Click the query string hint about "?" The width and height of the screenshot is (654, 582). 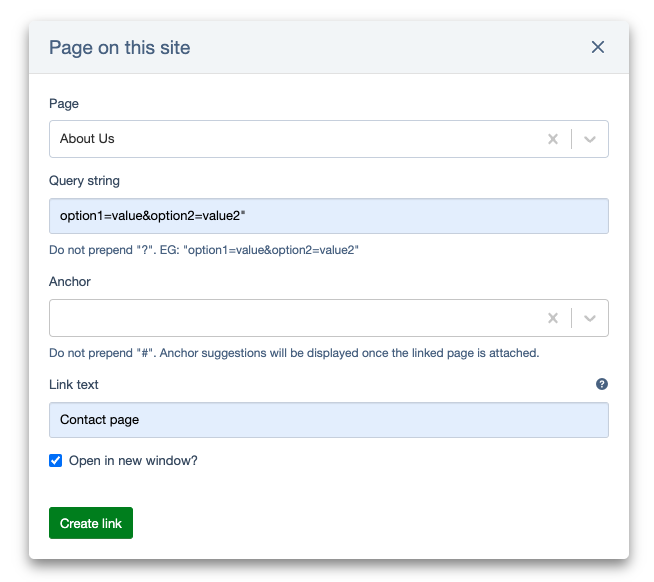[x=204, y=250]
